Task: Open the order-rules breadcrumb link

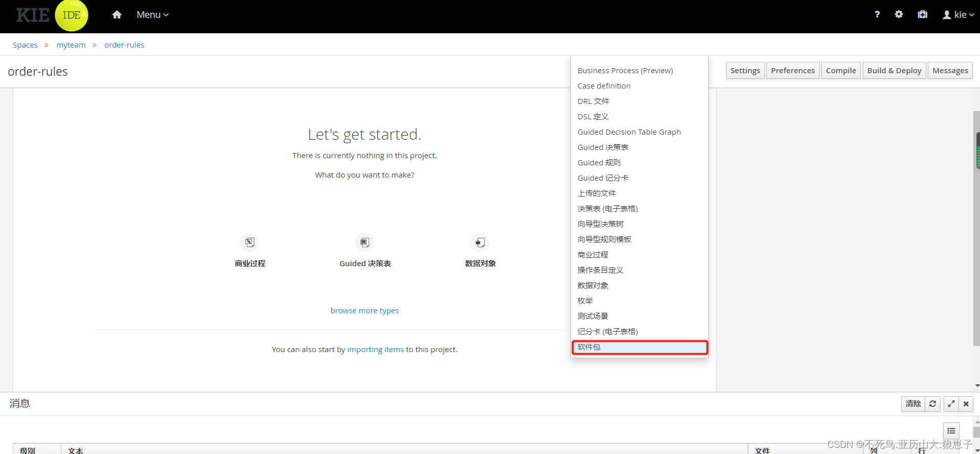Action: pos(124,45)
